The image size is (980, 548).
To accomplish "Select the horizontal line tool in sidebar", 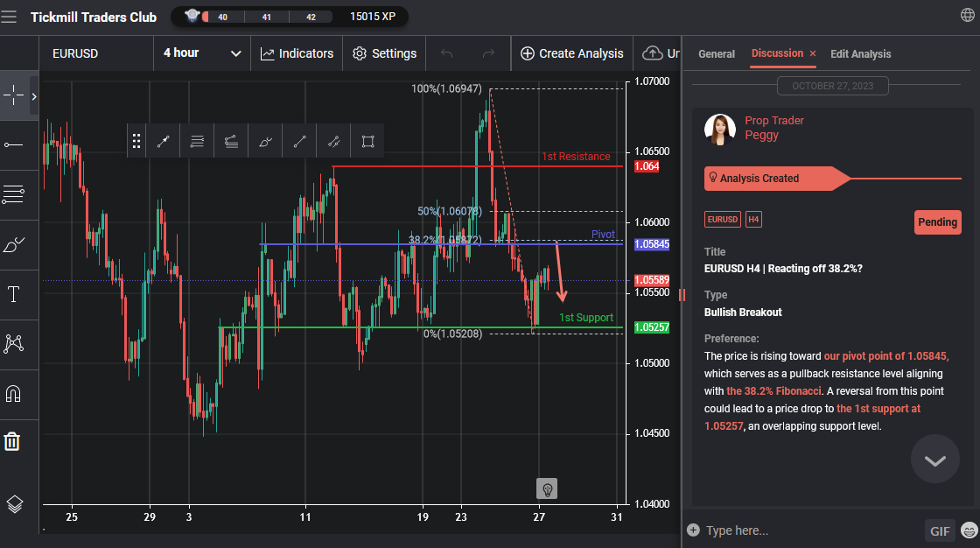I will (x=13, y=145).
